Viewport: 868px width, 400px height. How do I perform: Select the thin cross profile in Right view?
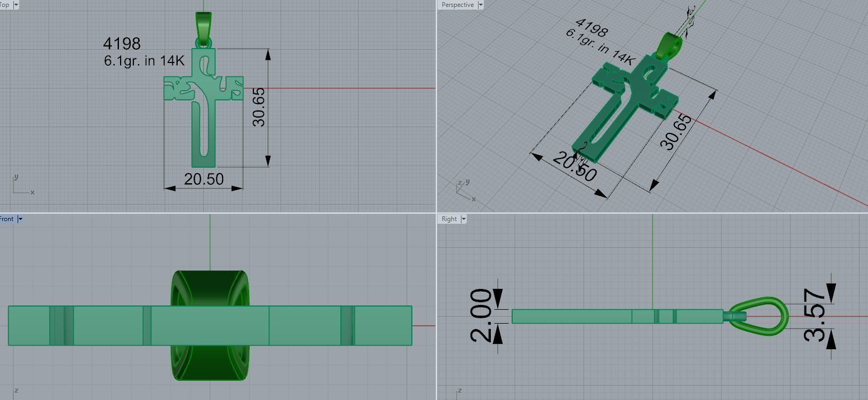[617, 316]
